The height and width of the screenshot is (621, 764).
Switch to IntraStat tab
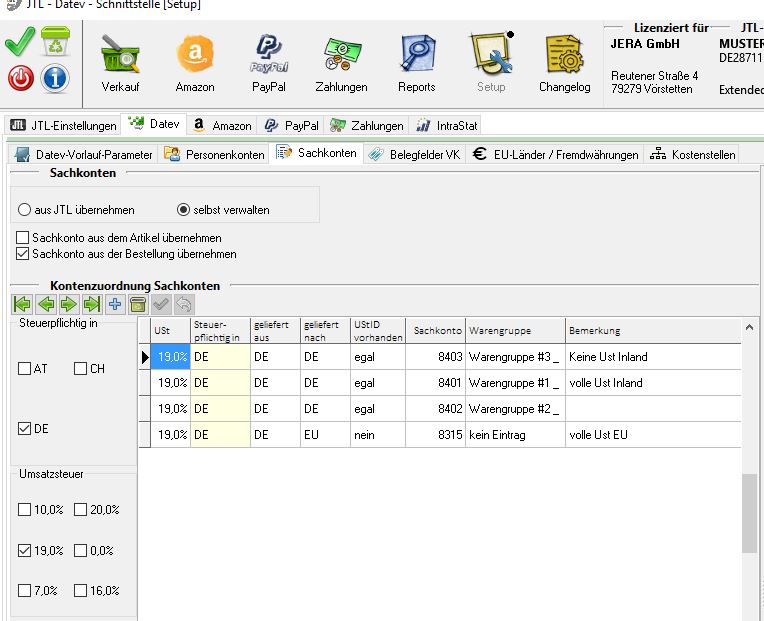[x=447, y=126]
